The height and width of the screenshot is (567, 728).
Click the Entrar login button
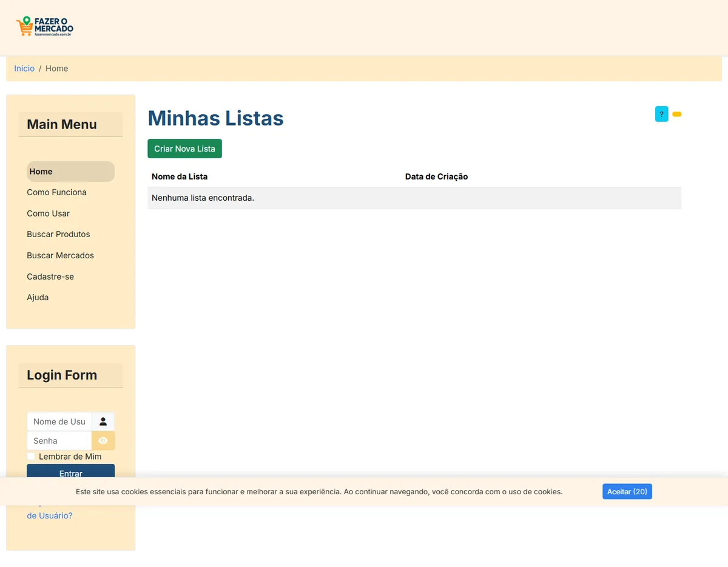tap(70, 472)
